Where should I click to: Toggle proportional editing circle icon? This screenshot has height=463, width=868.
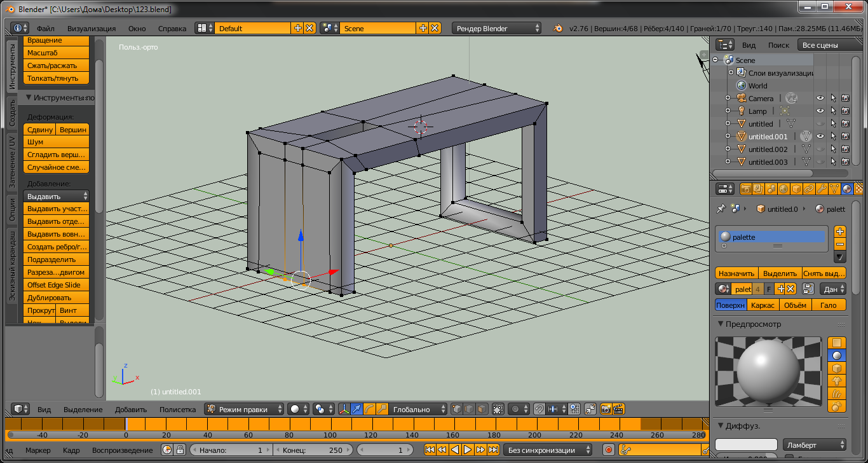pyautogui.click(x=519, y=409)
